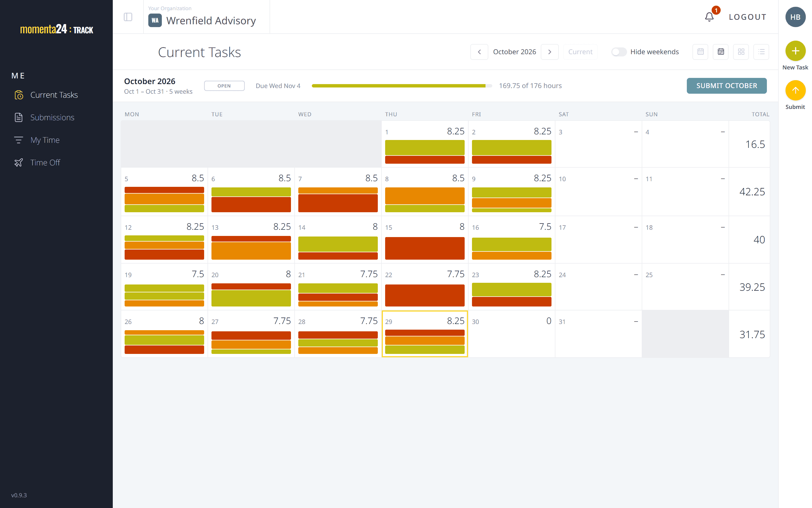Open Current Tasks in the sidebar
The width and height of the screenshot is (812, 508).
(x=54, y=95)
